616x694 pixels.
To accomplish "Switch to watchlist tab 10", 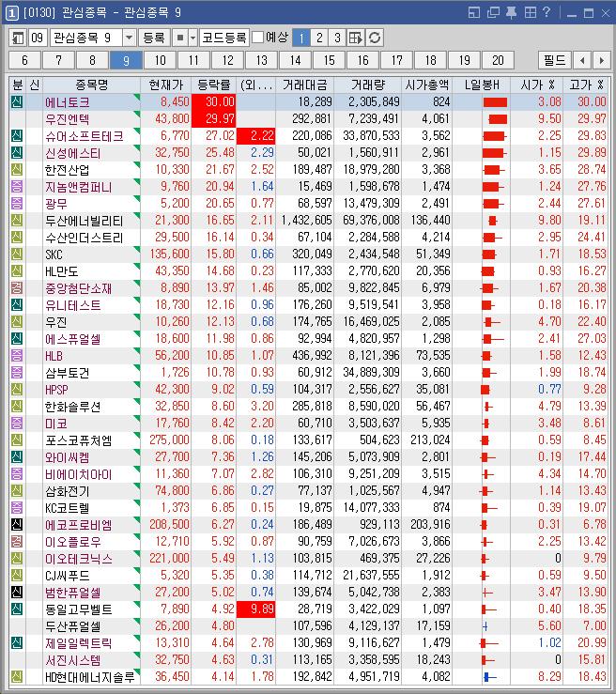I will click(160, 60).
